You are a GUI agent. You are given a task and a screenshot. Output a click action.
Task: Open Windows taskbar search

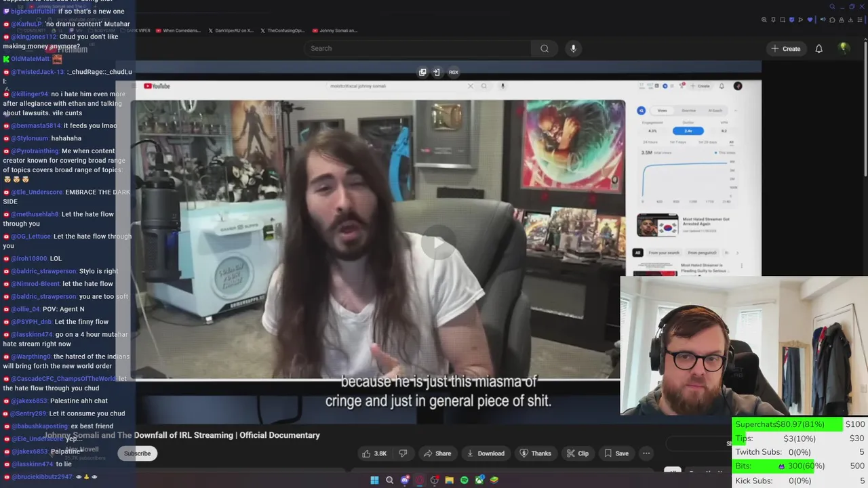tap(389, 480)
